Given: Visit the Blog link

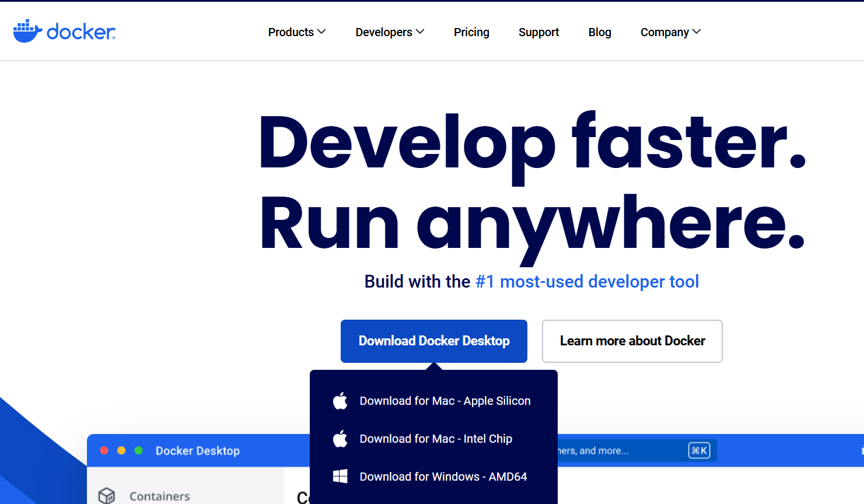Looking at the screenshot, I should tap(600, 32).
